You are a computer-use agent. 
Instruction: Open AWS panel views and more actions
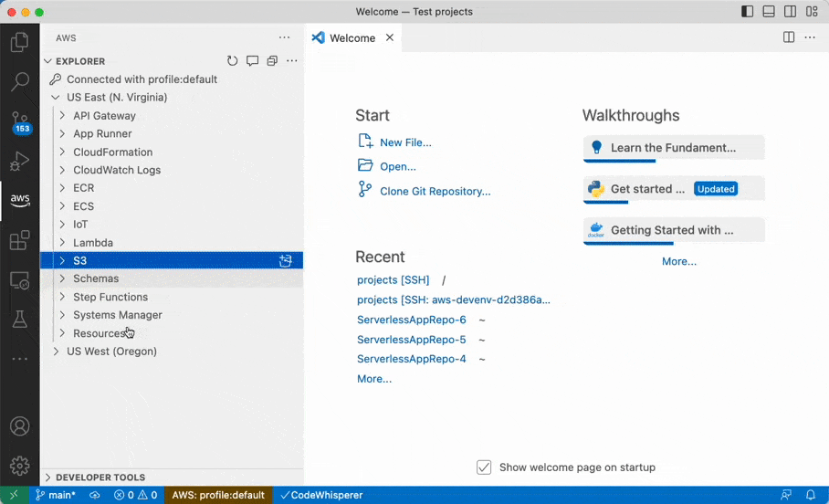tap(285, 37)
